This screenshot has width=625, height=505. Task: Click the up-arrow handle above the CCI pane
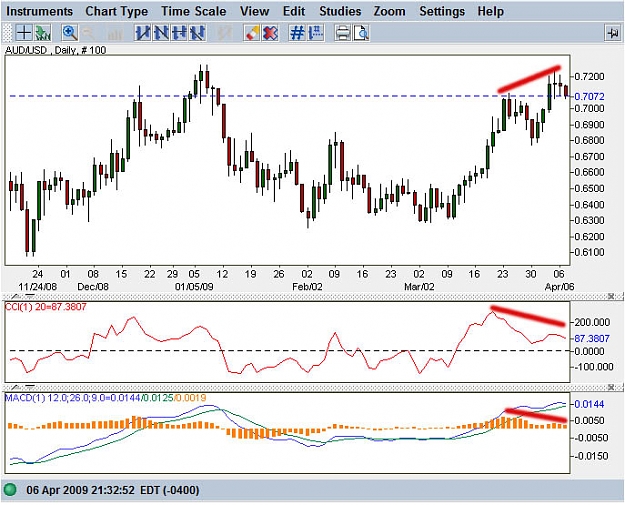click(x=15, y=296)
